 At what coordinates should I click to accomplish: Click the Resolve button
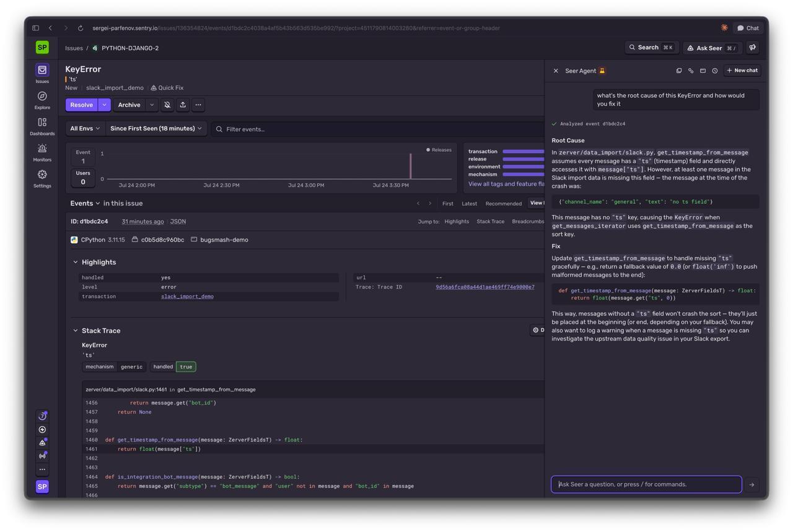pos(82,105)
